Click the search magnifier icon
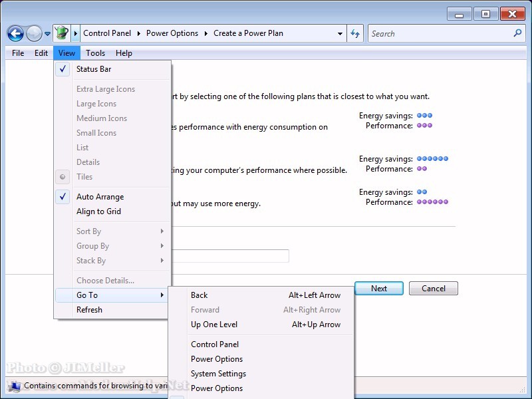Viewport: 532px width, 399px height. [x=518, y=33]
